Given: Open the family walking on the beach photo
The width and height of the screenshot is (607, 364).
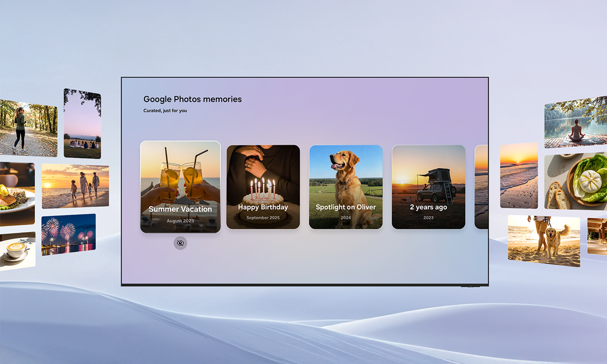Looking at the screenshot, I should (x=76, y=186).
